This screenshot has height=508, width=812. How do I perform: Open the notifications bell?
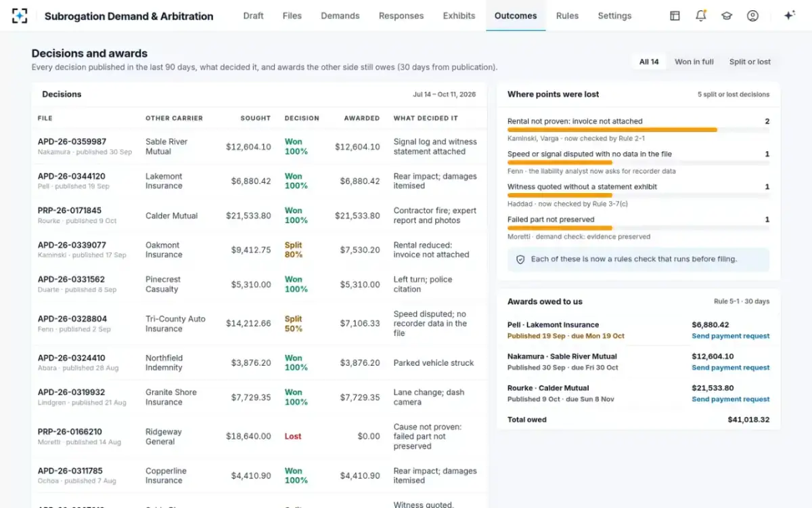point(701,16)
